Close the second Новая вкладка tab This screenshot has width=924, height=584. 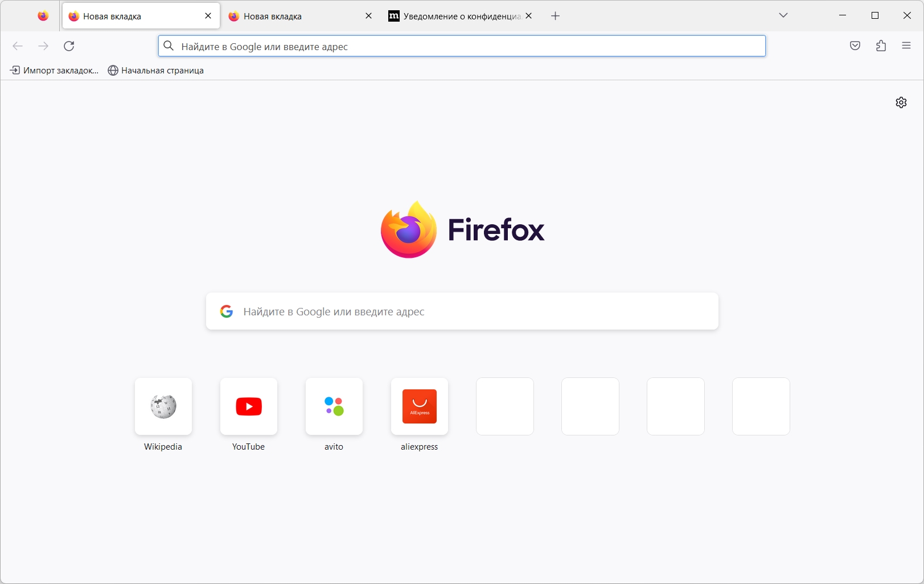[x=369, y=16]
